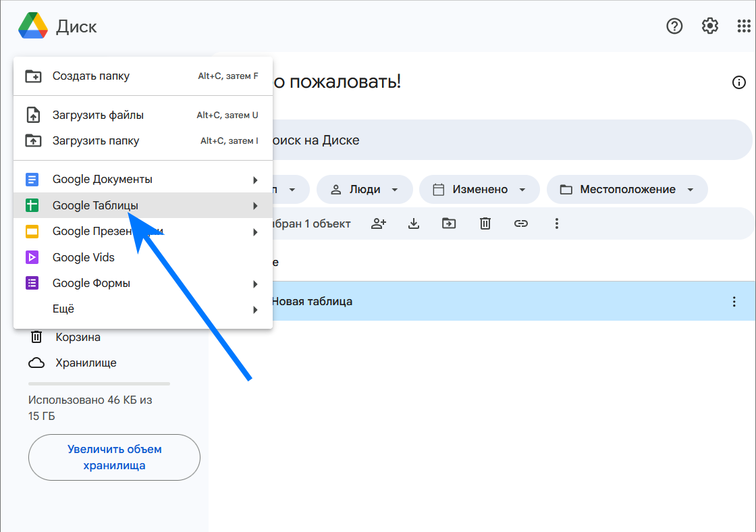Image resolution: width=756 pixels, height=532 pixels.
Task: Select Создать папку in the menu
Action: [90, 76]
